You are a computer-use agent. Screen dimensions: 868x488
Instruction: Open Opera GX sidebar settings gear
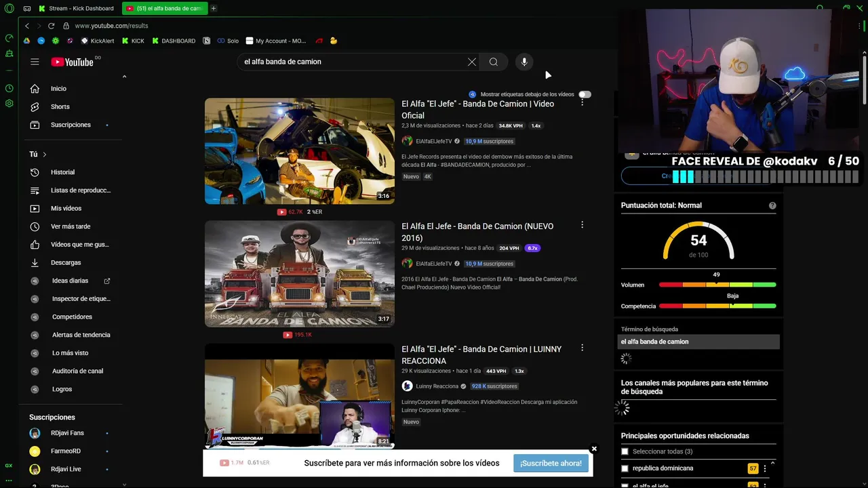[x=9, y=104]
